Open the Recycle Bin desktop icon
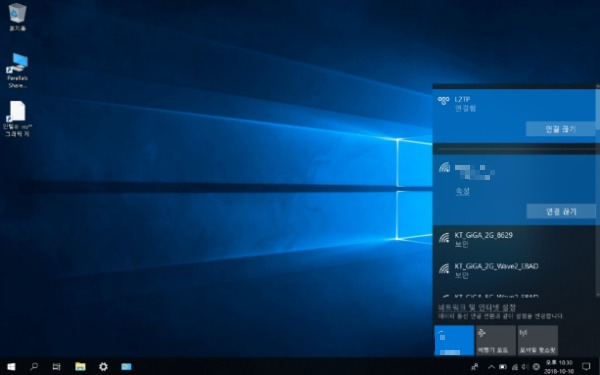This screenshot has width=600, height=375. pos(17,17)
